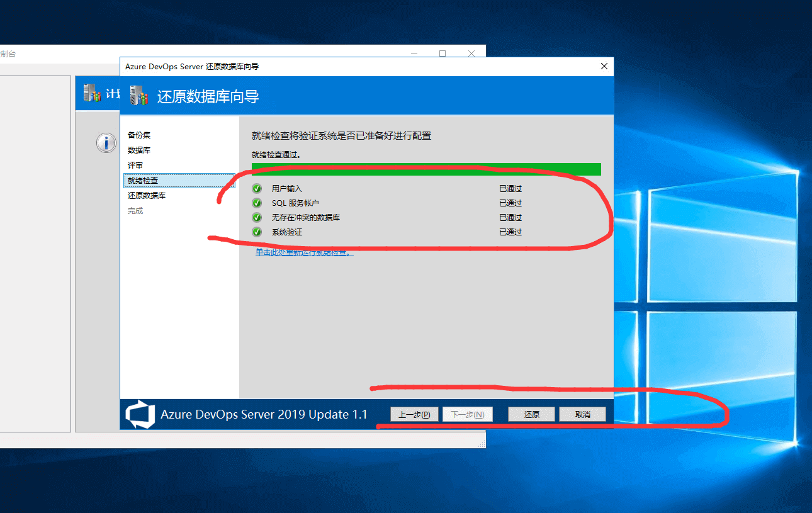Select the 数据库 step in sidebar
This screenshot has width=812, height=513.
(x=139, y=150)
